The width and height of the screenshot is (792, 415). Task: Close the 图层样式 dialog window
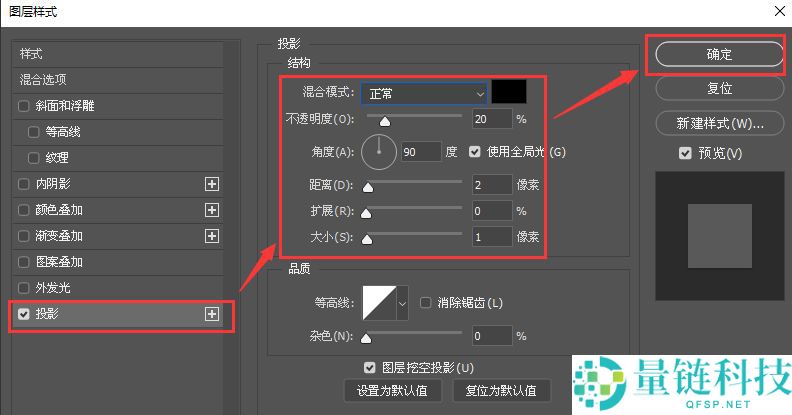[778, 10]
